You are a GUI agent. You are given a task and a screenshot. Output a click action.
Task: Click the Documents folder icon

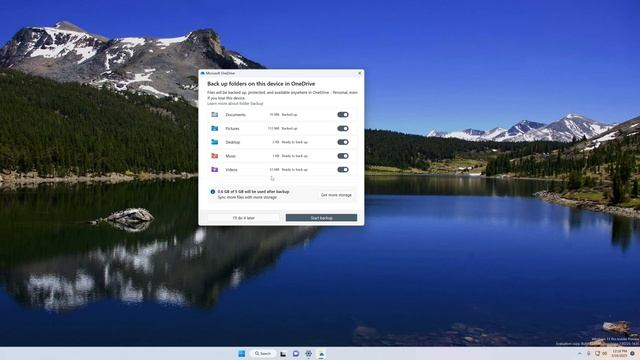point(214,115)
